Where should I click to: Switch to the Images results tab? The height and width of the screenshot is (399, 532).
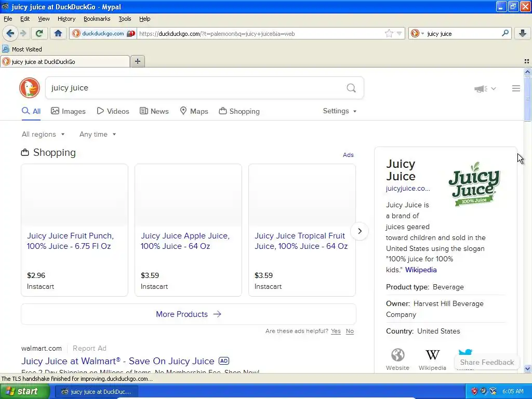(68, 111)
